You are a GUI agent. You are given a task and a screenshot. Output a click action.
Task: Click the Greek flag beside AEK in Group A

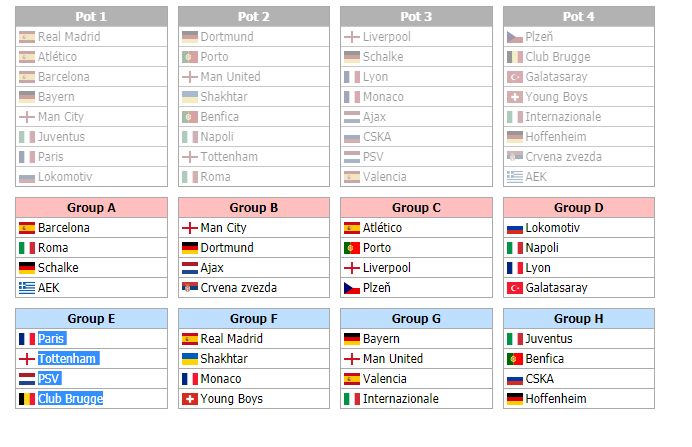(26, 288)
